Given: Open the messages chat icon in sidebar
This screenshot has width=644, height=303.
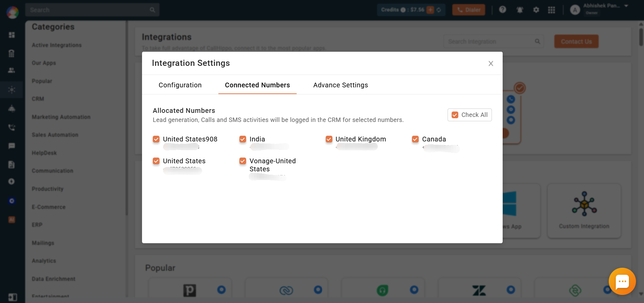Looking at the screenshot, I should (12, 146).
